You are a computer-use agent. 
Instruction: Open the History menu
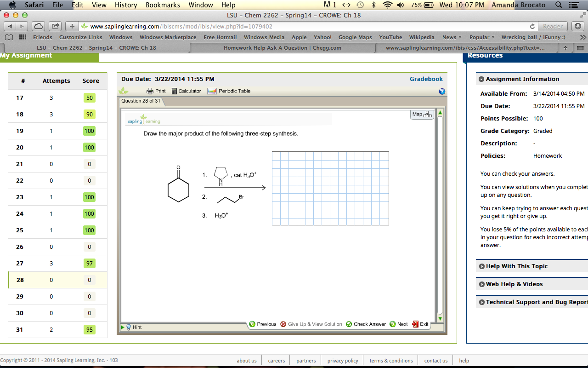coord(126,5)
